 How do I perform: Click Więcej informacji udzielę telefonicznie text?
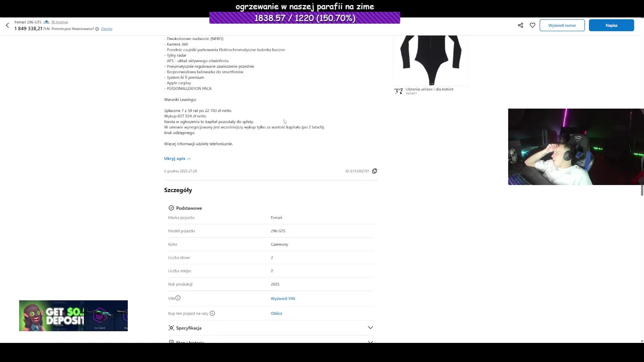198,144
